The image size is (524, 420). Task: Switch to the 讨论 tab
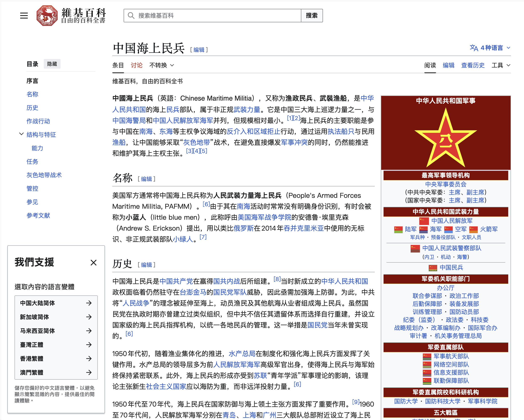137,65
